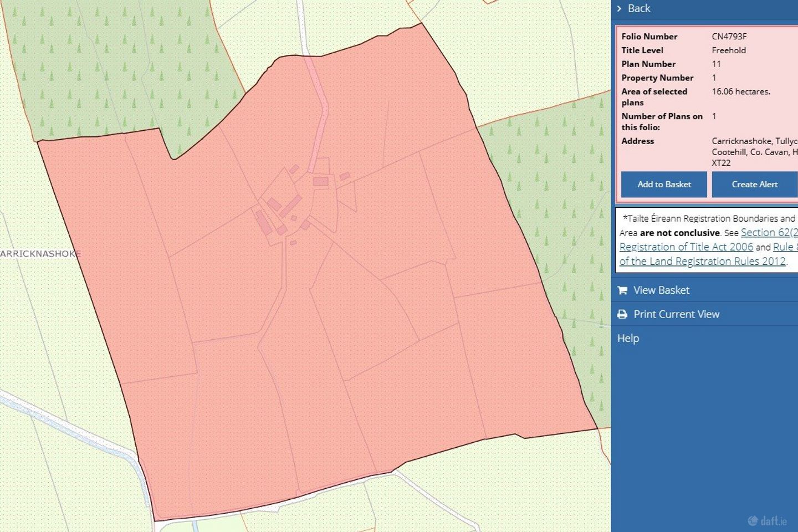Viewport: 798px width, 532px height.
Task: Open the Registration of Title Act 2006 link
Action: click(x=686, y=247)
